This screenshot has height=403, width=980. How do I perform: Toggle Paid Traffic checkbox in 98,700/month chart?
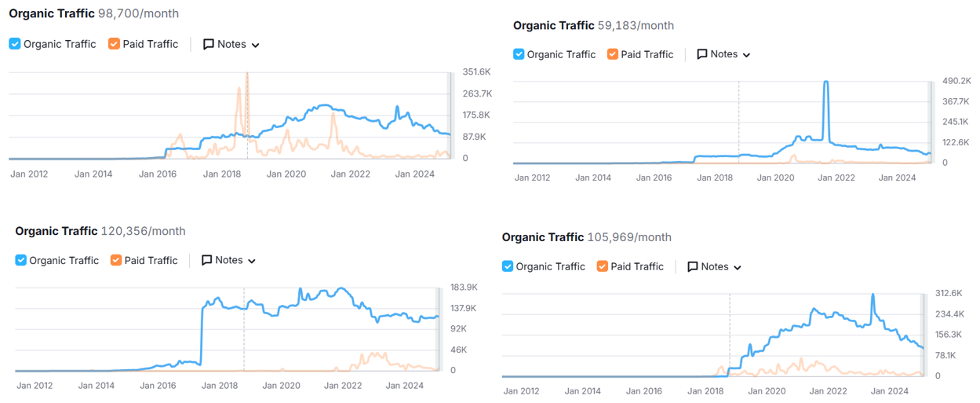[115, 44]
